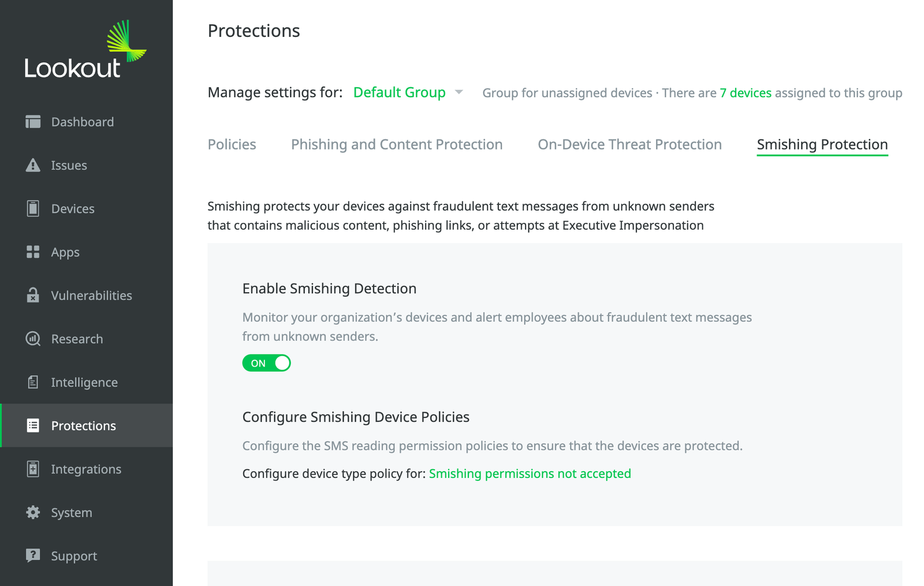
Task: View the Smishing Protection tab
Action: pos(822,144)
